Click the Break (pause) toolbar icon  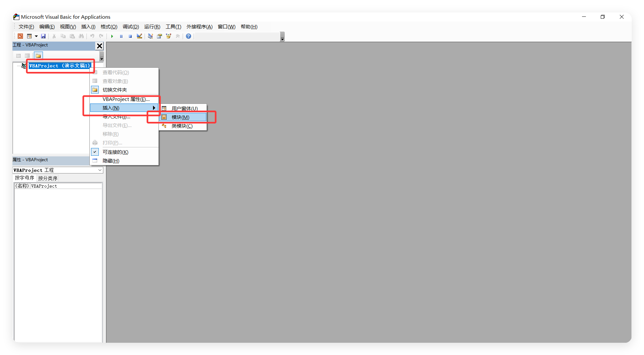click(121, 36)
